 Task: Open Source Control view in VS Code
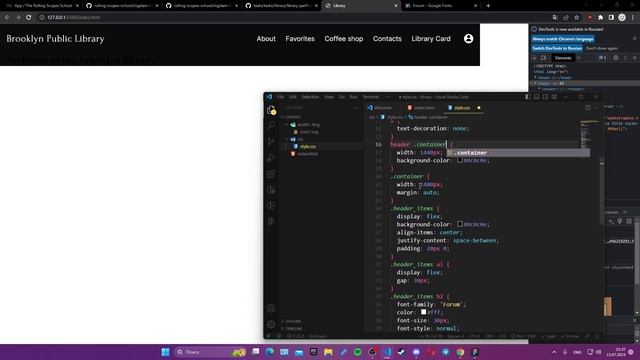click(271, 142)
